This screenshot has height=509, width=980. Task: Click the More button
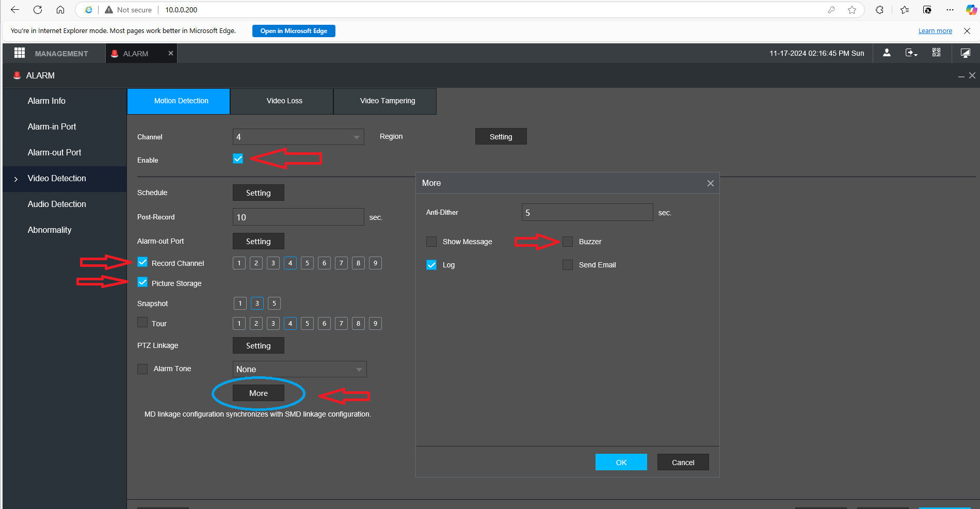click(259, 393)
